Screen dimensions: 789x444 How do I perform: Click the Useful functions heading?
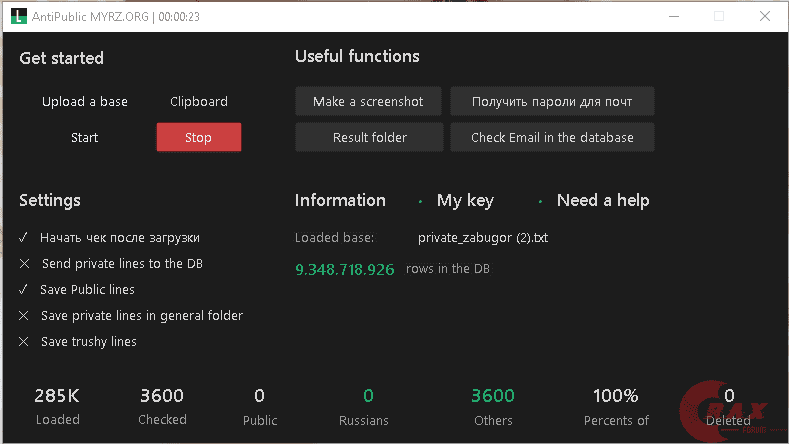coord(357,56)
